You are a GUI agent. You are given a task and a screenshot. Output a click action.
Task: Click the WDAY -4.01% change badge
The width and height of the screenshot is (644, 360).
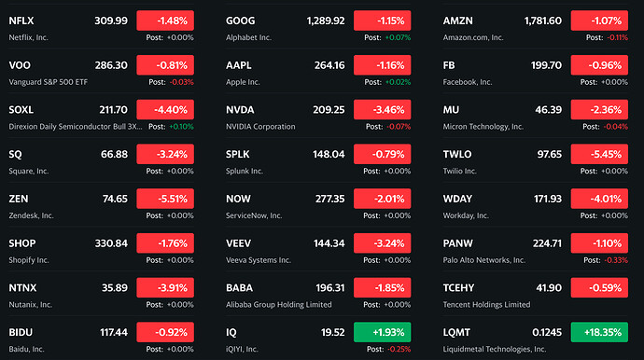pyautogui.click(x=599, y=199)
